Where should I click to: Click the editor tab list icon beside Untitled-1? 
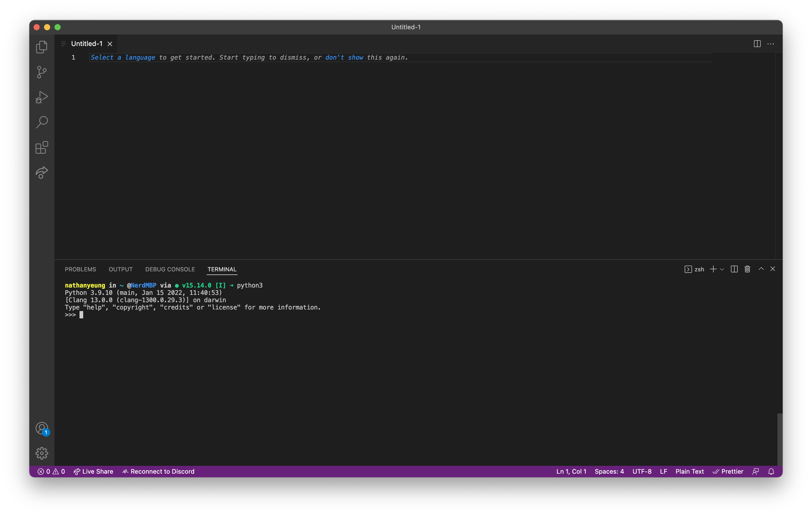(x=63, y=44)
